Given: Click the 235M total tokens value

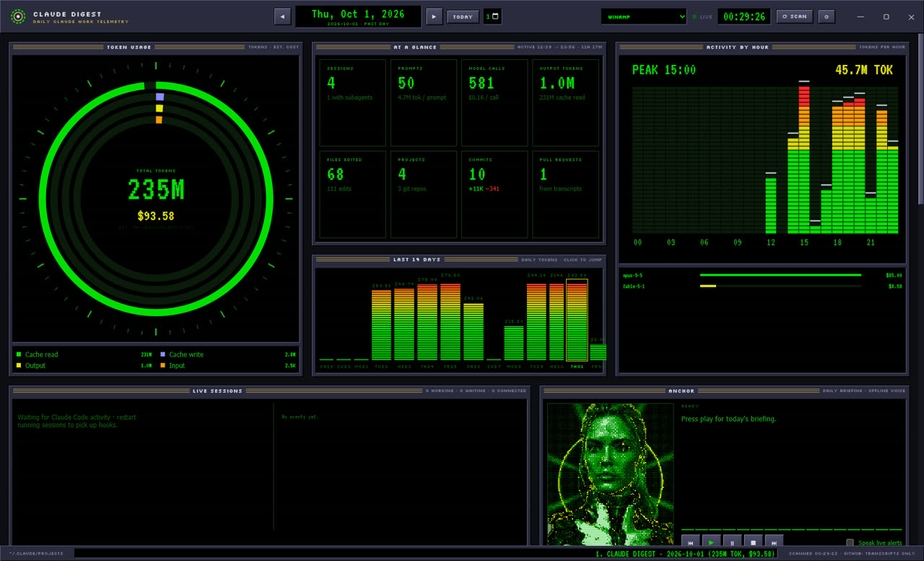Looking at the screenshot, I should point(156,190).
